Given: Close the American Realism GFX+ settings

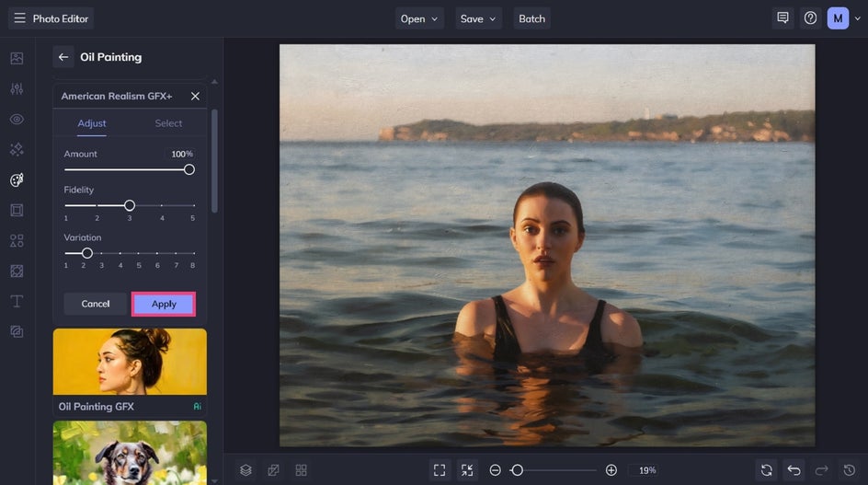Looking at the screenshot, I should [x=195, y=96].
